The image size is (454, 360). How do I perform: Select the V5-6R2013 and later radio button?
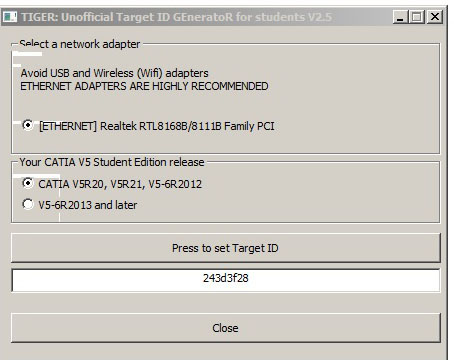28,204
